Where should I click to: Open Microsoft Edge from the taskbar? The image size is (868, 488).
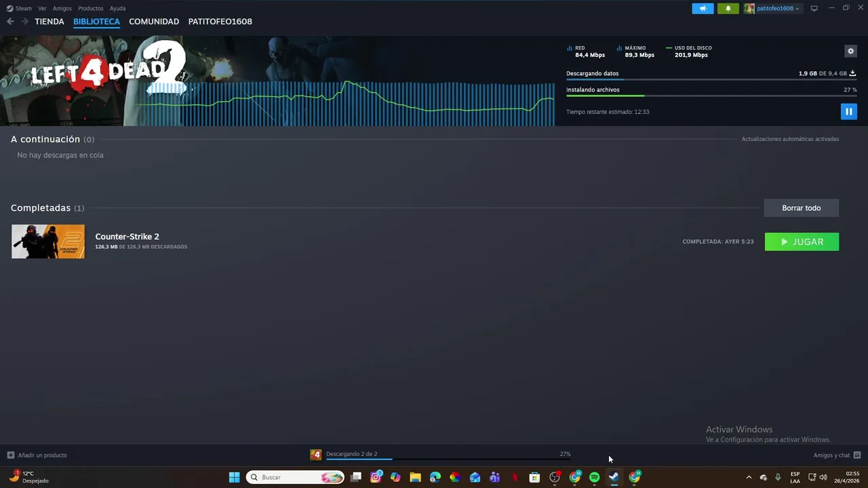435,477
